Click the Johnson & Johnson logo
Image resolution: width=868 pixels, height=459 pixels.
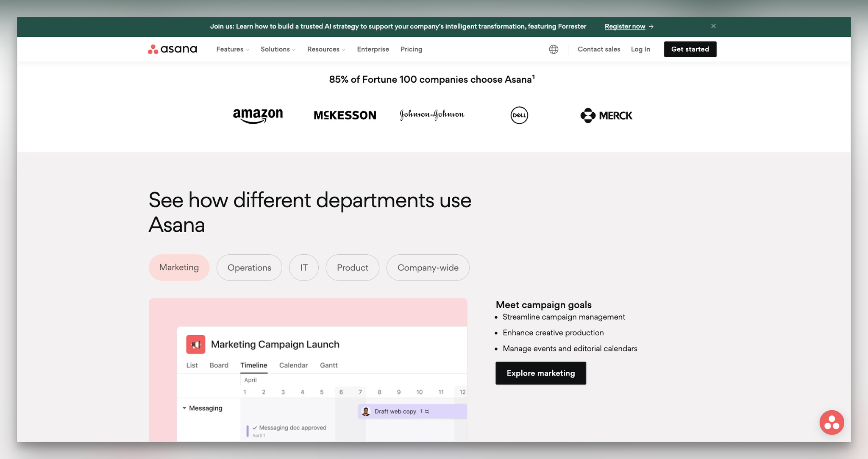[432, 115]
